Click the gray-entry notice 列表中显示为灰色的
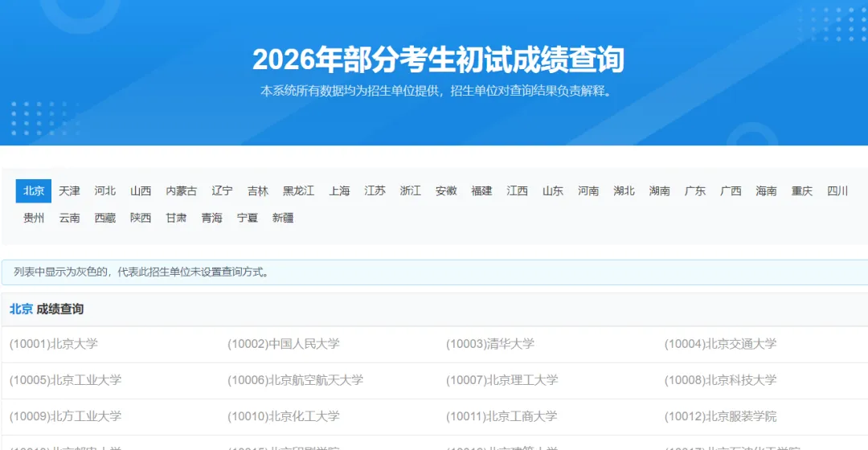Screen dimensions: 868x450 [141, 272]
